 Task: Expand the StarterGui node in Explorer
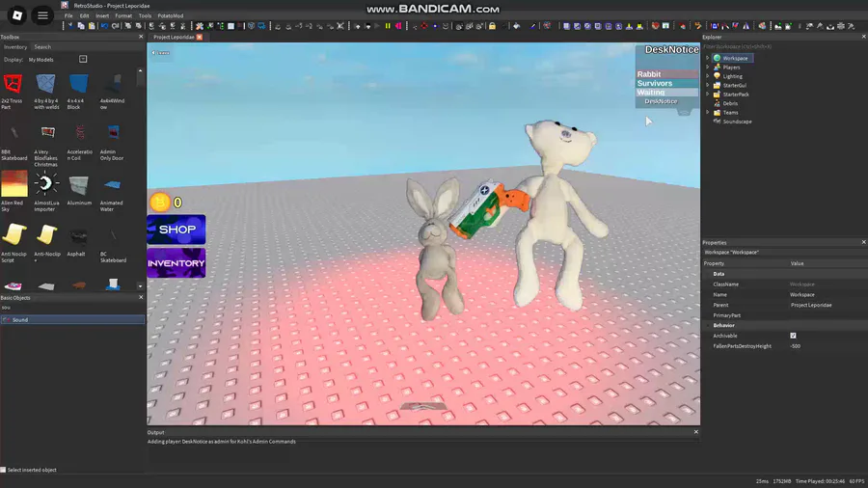[x=708, y=85]
